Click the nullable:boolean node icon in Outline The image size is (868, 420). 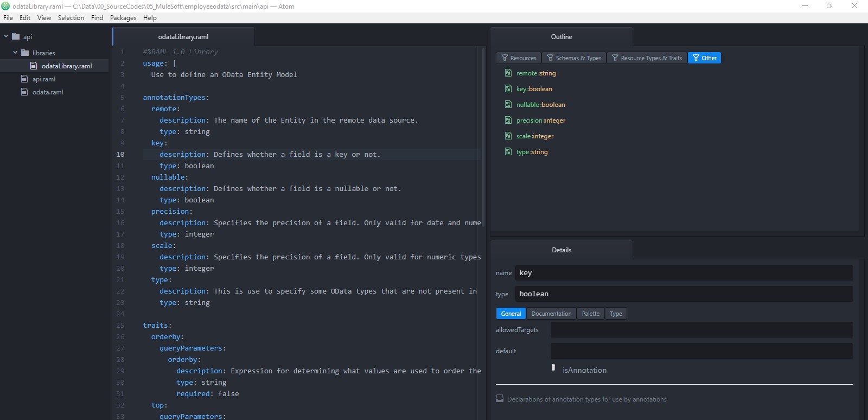tap(508, 105)
